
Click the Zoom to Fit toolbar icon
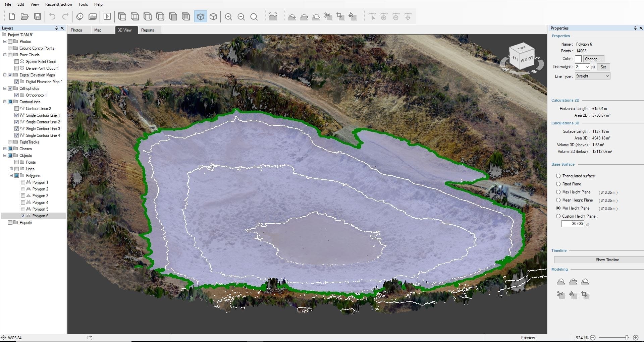pos(254,17)
